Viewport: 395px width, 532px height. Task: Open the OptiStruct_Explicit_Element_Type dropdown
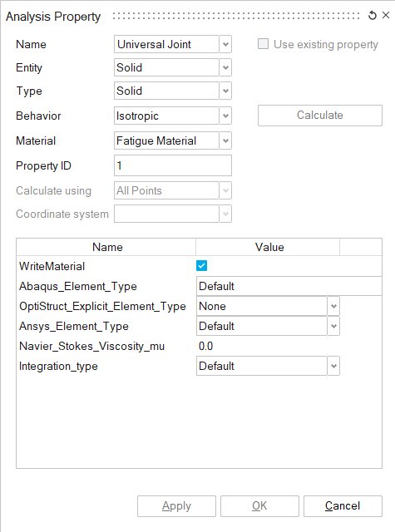click(333, 306)
